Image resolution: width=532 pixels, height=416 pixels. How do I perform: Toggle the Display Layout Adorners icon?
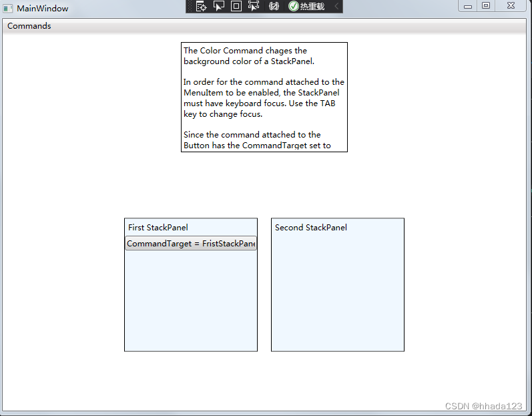tap(236, 6)
